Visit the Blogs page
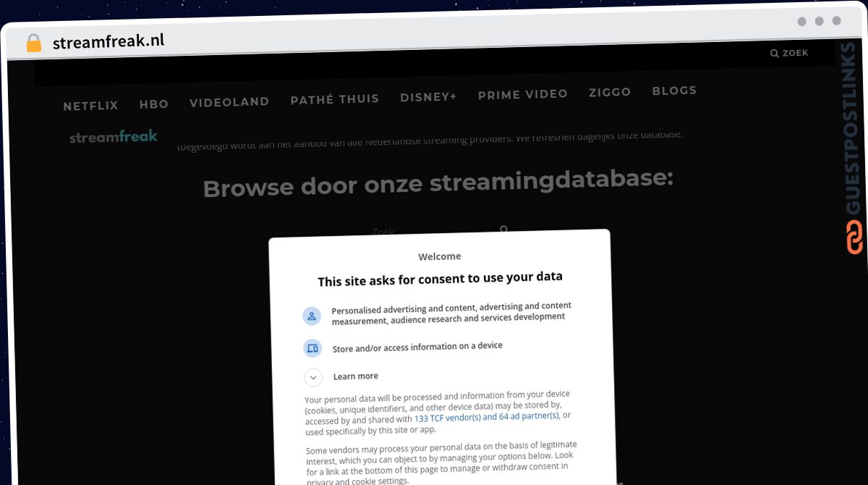Viewport: 868px width, 485px height. (x=674, y=90)
